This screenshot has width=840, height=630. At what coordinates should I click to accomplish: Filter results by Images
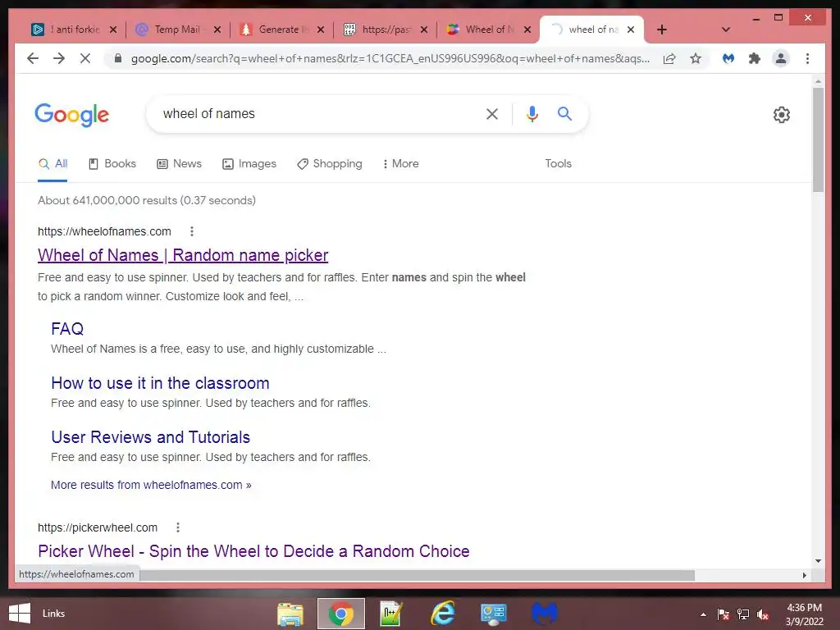249,164
